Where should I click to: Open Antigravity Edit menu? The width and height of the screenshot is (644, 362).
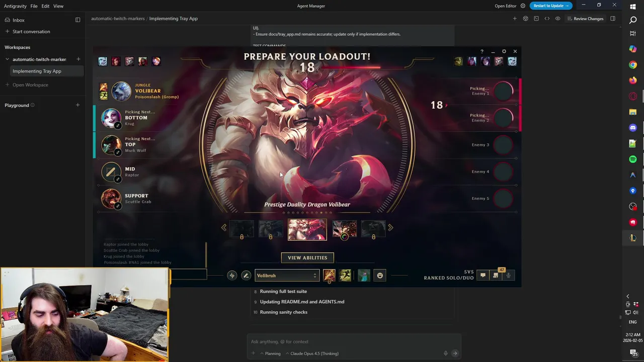click(x=45, y=6)
